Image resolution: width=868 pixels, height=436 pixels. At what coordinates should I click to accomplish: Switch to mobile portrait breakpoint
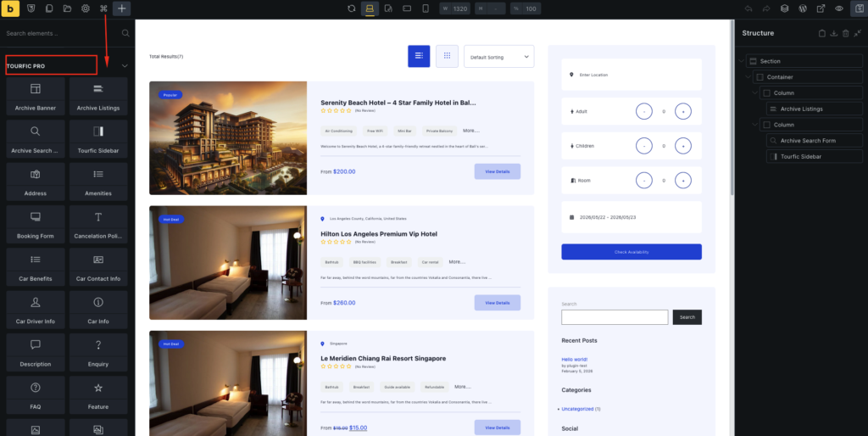pyautogui.click(x=426, y=8)
